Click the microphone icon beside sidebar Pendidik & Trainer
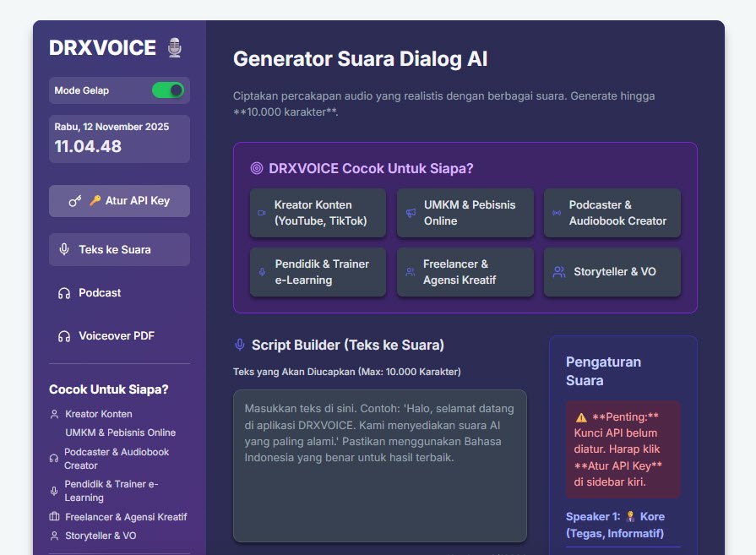Image resolution: width=756 pixels, height=555 pixels. [x=54, y=491]
